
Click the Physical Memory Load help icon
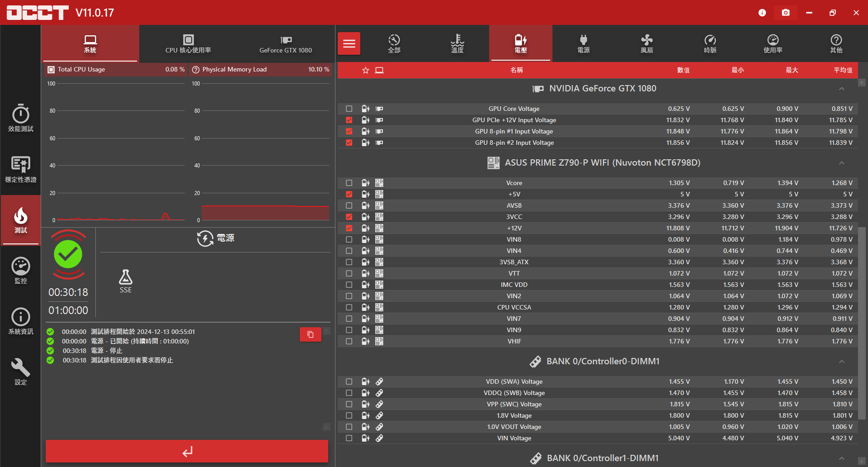pos(196,70)
